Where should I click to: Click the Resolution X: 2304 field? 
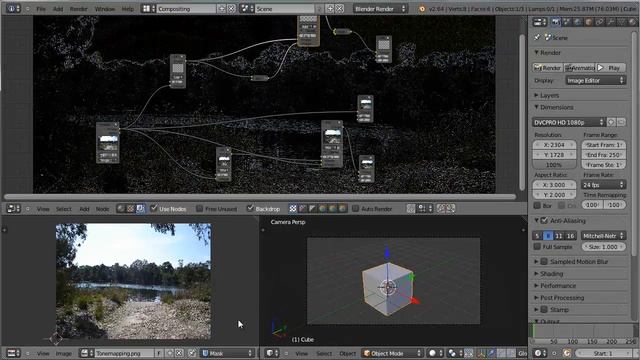[554, 145]
